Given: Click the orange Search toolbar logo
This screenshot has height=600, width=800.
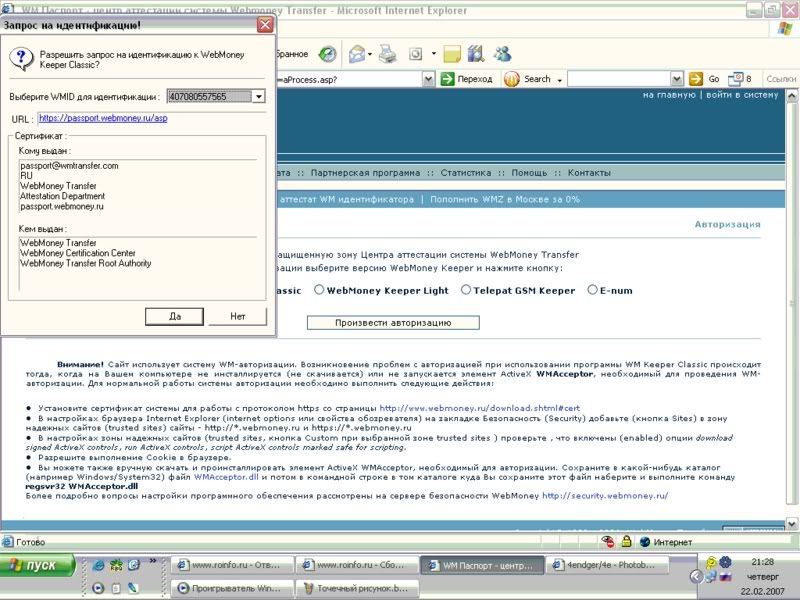Looking at the screenshot, I should [x=511, y=79].
